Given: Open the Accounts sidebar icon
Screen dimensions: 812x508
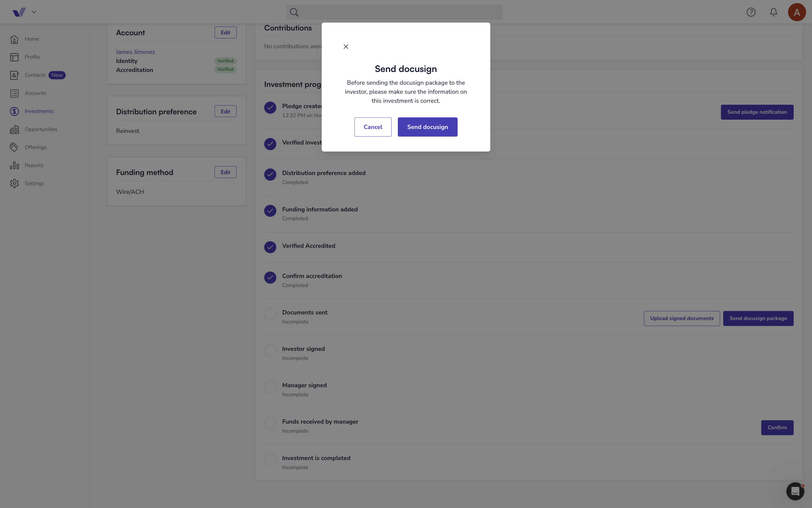Looking at the screenshot, I should (x=14, y=93).
